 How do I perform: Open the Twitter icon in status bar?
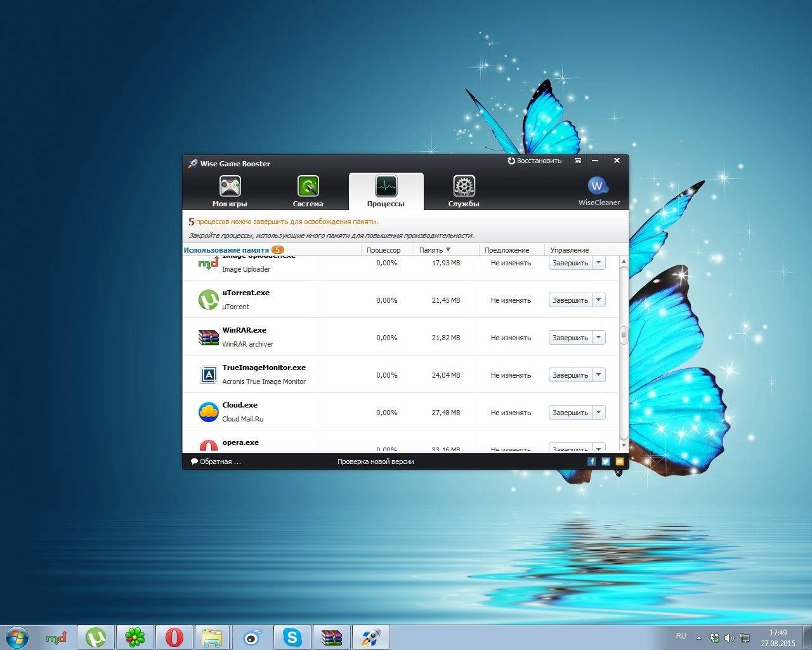pos(606,461)
